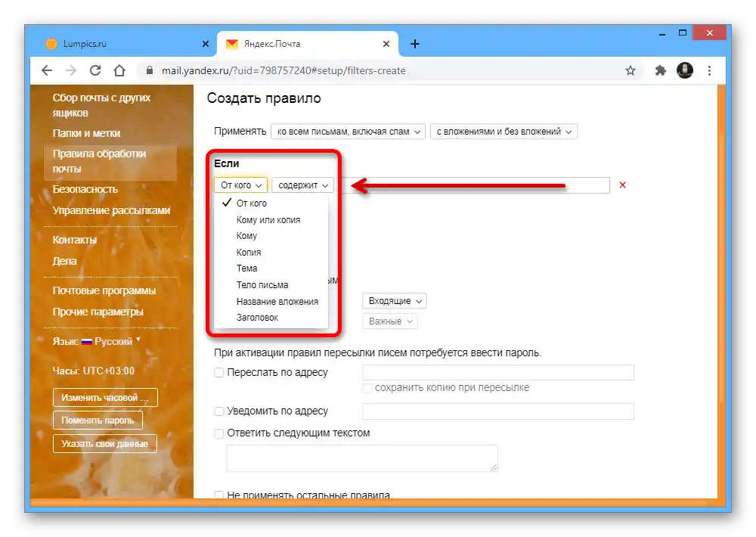The image size is (756, 537).
Task: Click the condition value text field
Action: [x=475, y=185]
